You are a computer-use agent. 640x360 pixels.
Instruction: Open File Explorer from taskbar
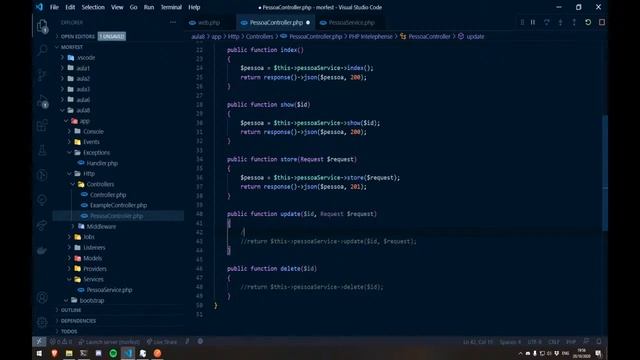pyautogui.click(x=69, y=353)
